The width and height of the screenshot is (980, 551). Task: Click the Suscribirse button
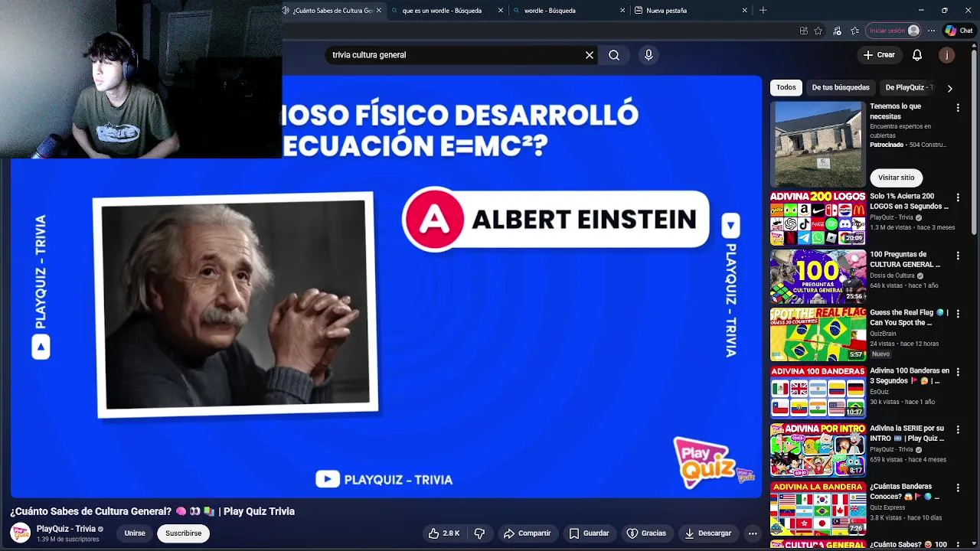click(184, 533)
